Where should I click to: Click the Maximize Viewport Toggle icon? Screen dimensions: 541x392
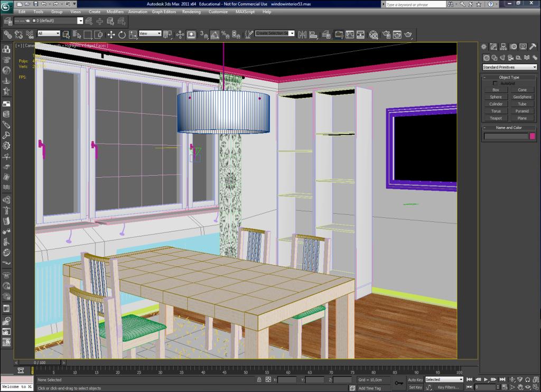point(536,387)
